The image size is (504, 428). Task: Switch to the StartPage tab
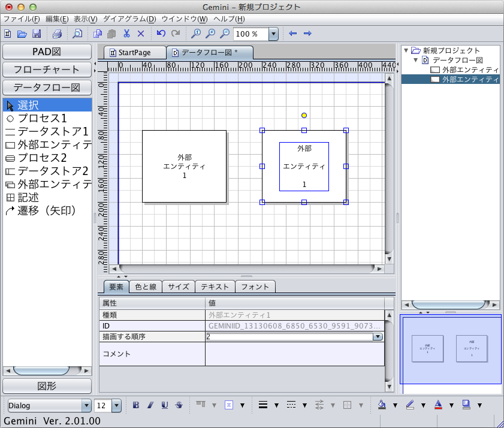tap(135, 52)
